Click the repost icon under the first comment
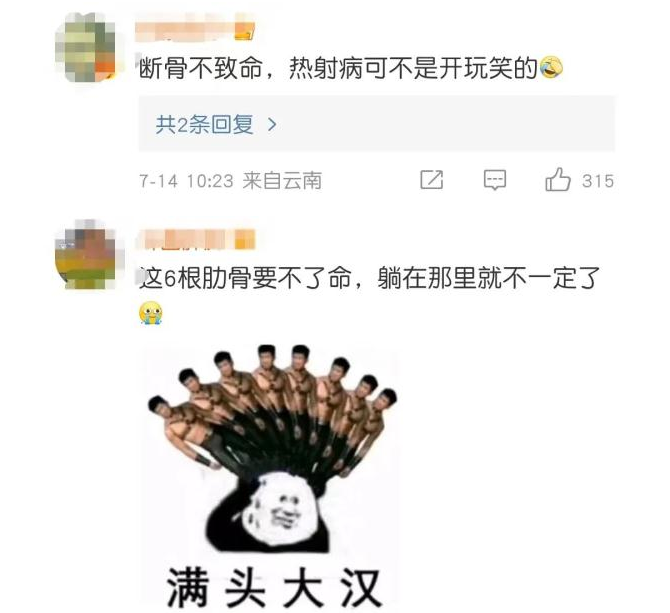This screenshot has width=670, height=613. tap(432, 180)
